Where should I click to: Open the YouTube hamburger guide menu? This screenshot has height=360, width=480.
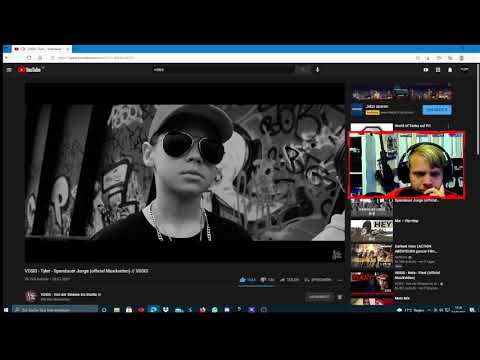tap(9, 70)
